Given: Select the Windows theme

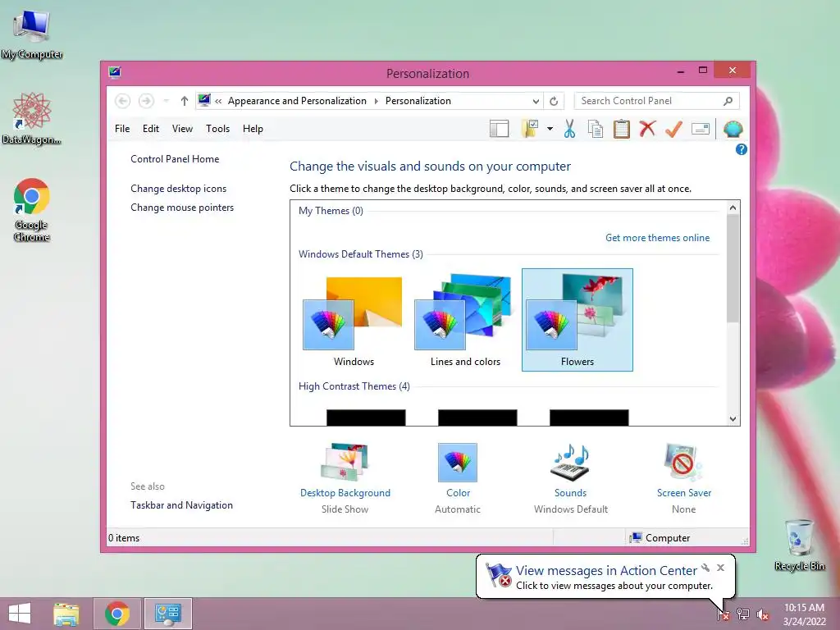Looking at the screenshot, I should tap(354, 321).
